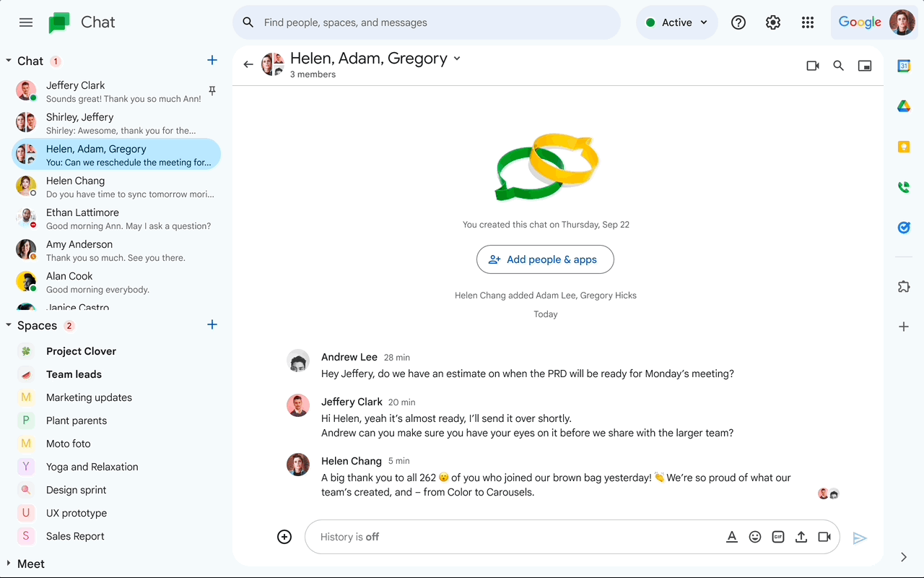Image resolution: width=924 pixels, height=578 pixels.
Task: Open Google Keep in the side panel
Action: 903,146
